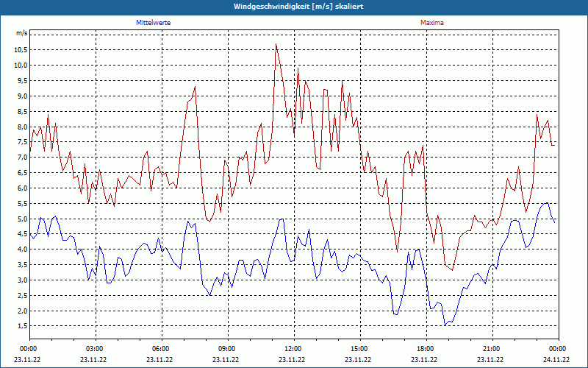Viewport: 588px width, 368px height.
Task: Select the 9,5 y-axis label
Action: [x=22, y=81]
